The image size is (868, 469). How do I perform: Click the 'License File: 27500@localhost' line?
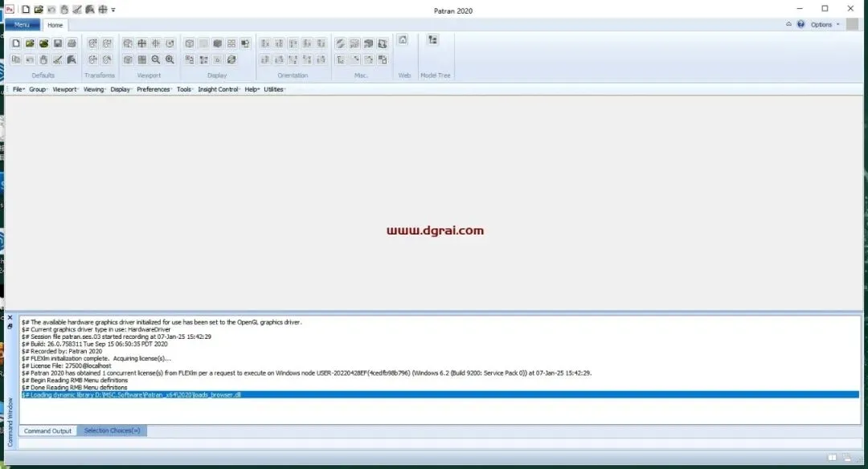[x=67, y=365]
